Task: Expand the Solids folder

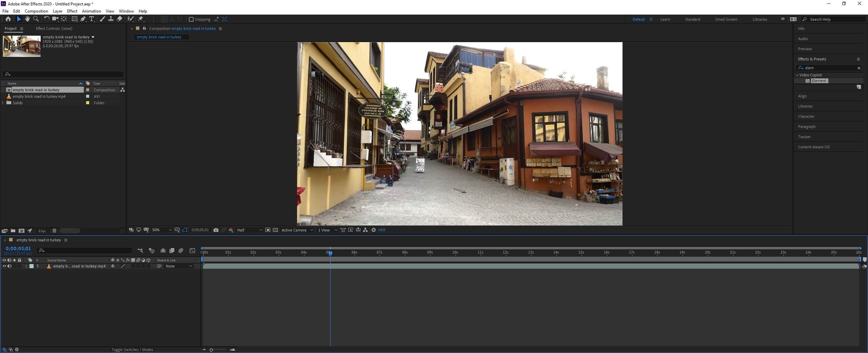Action: pos(3,103)
